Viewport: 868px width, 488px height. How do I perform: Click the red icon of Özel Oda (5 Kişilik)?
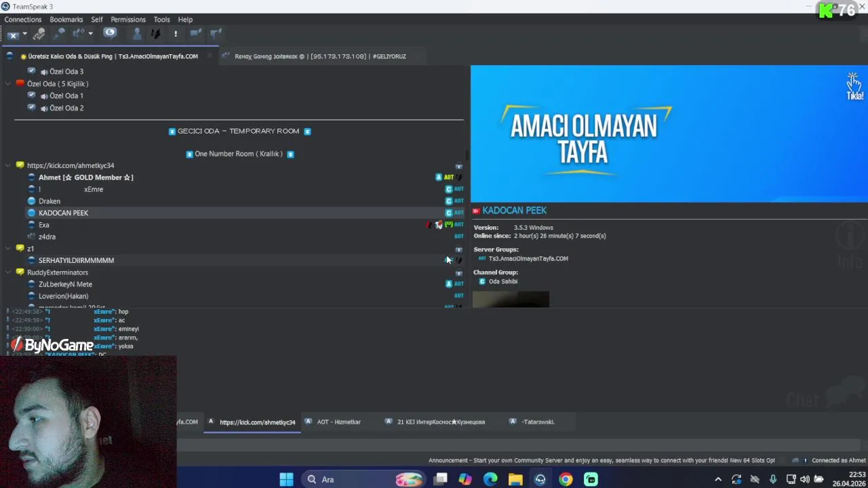[20, 83]
